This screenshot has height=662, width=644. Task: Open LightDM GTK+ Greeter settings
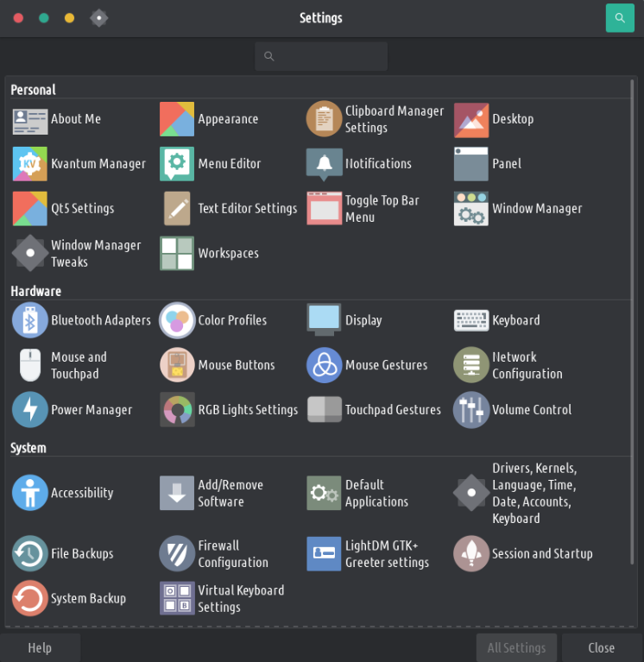click(325, 554)
